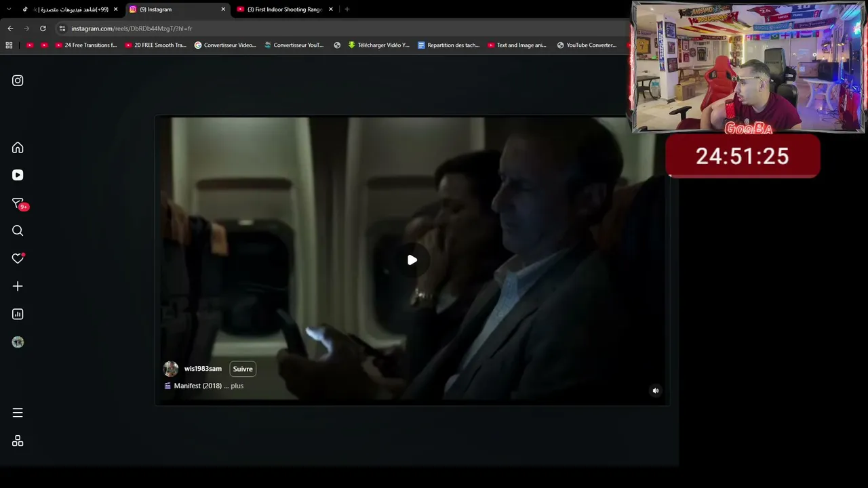Reload the Instagram page

click(x=43, y=28)
